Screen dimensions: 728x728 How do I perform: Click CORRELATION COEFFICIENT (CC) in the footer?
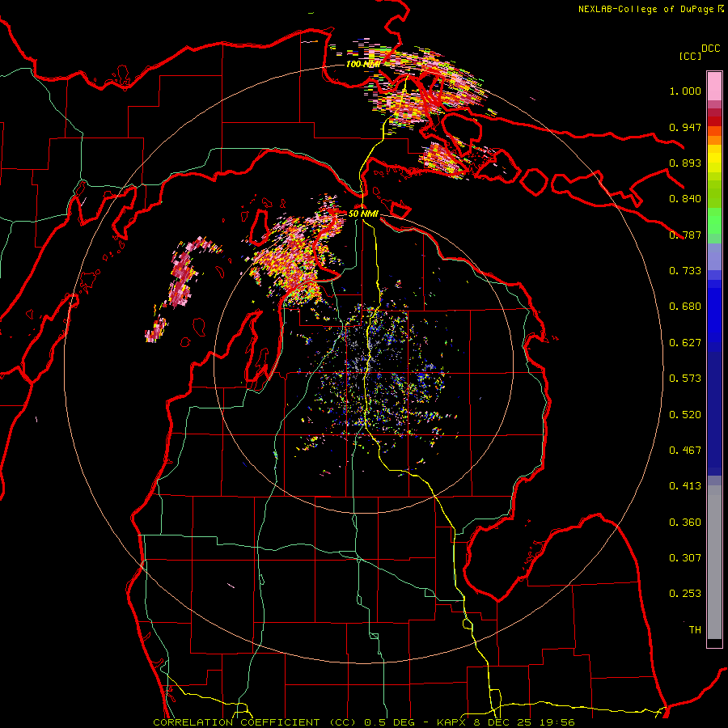pos(255,722)
